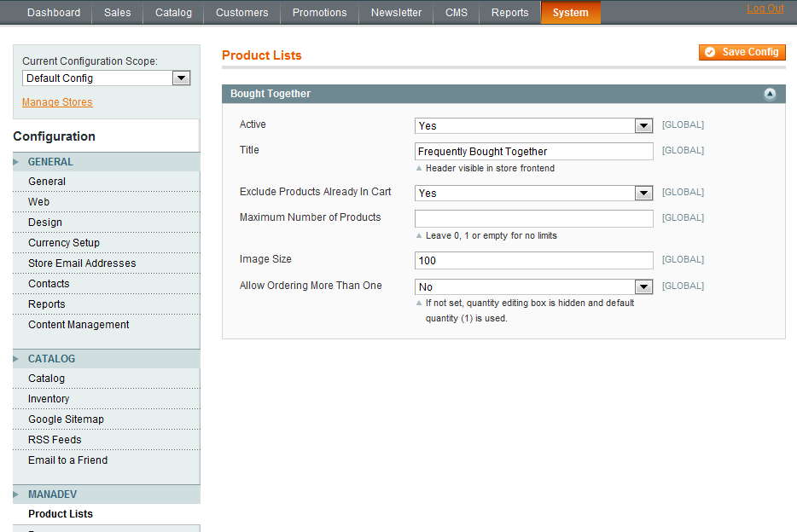The image size is (797, 532).
Task: Focus the Maximum Number of Products field
Action: point(533,219)
